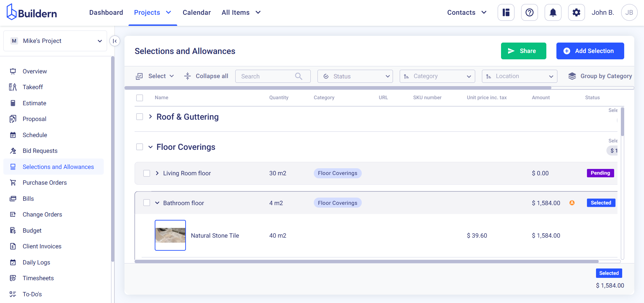This screenshot has height=303, width=644.
Task: Collapse the sidebar with the arrow icon
Action: (115, 41)
